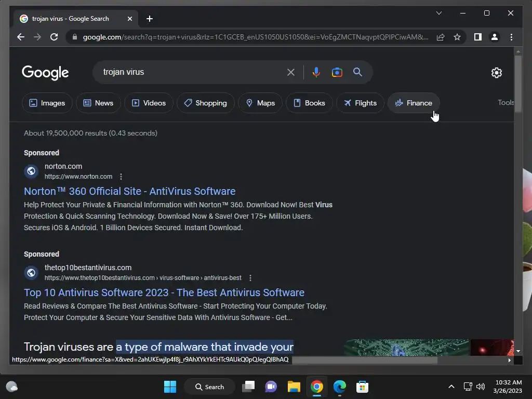This screenshot has width=532, height=399.
Task: Open volume settings from the tray
Action: point(481,387)
